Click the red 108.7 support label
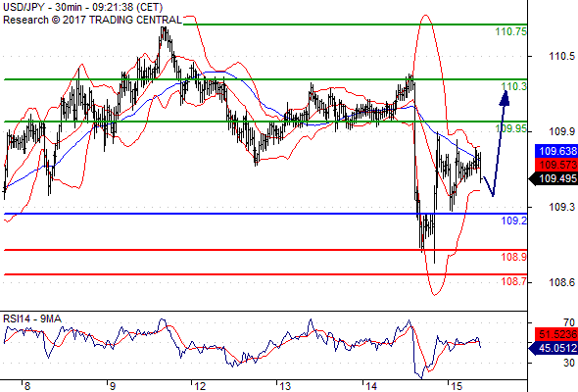 514,281
